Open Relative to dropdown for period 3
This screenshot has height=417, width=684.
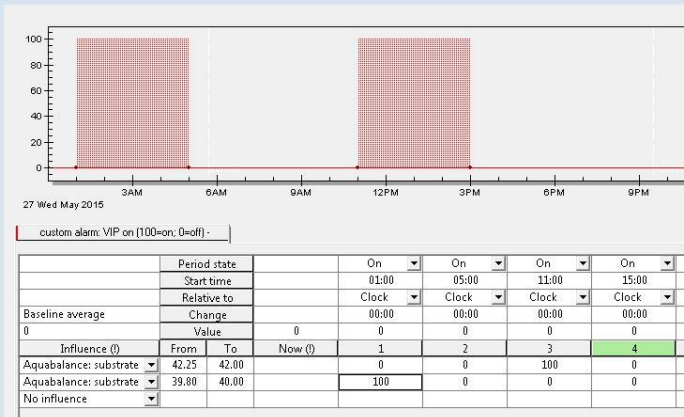tap(583, 297)
